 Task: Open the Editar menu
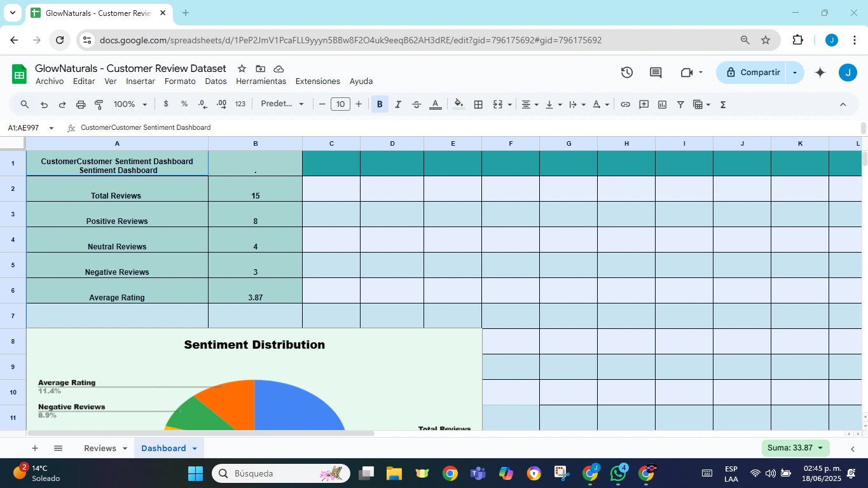tap(84, 81)
